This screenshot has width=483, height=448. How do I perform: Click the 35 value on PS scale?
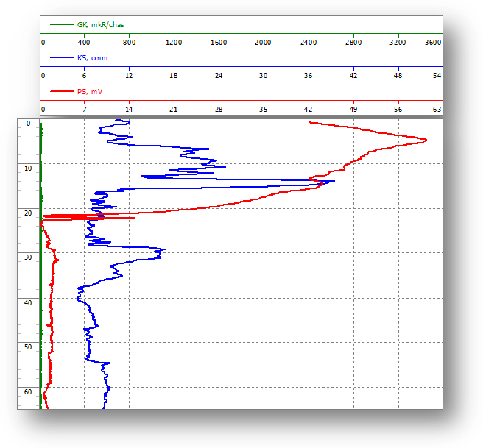[263, 110]
